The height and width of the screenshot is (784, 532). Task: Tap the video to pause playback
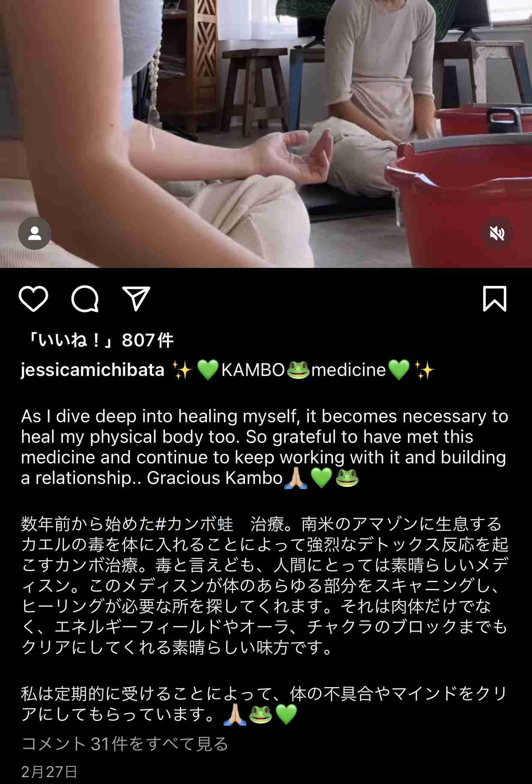266,134
